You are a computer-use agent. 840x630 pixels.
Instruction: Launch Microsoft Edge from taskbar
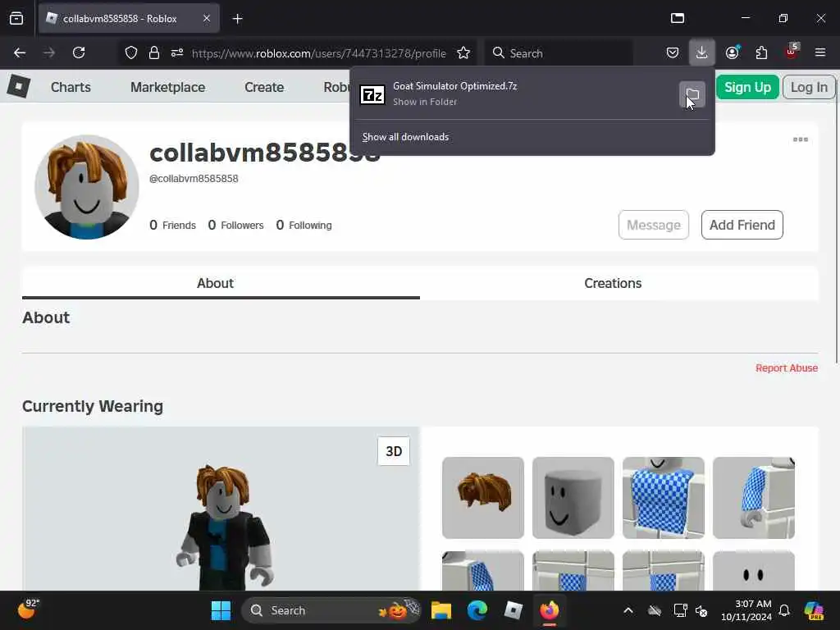pos(477,610)
